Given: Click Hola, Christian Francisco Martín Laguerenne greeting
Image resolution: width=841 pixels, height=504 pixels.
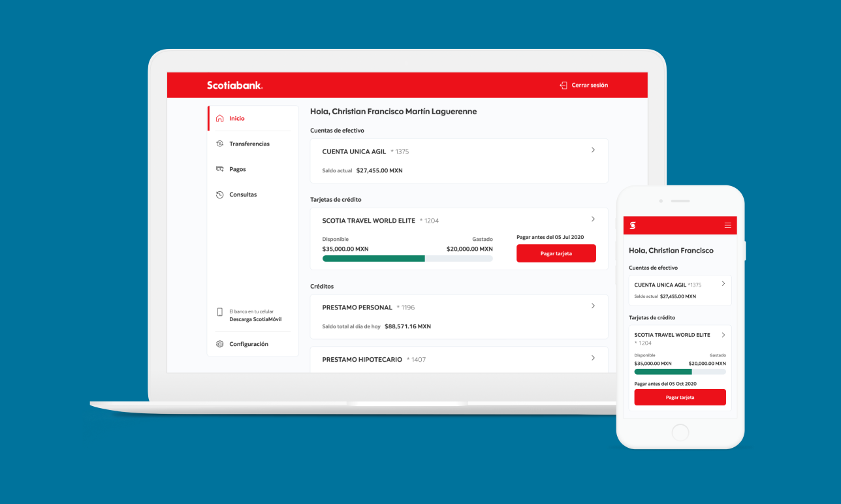Looking at the screenshot, I should point(393,112).
